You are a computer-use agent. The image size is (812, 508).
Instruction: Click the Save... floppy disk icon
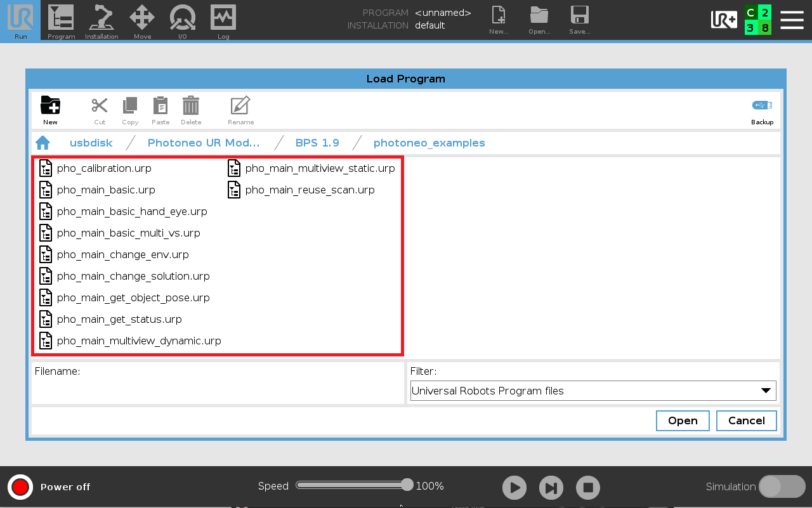coord(580,20)
